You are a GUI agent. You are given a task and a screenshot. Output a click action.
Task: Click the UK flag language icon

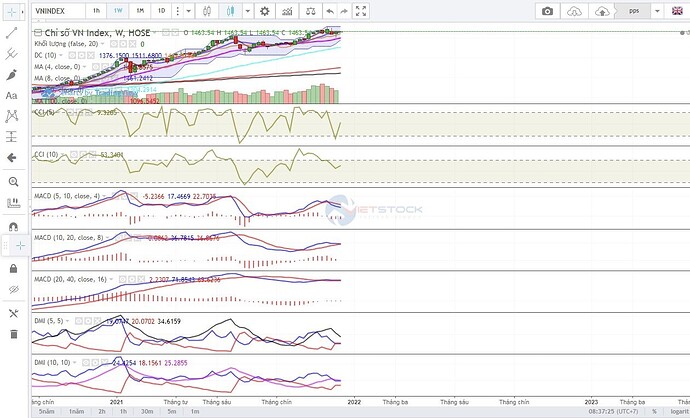click(677, 11)
